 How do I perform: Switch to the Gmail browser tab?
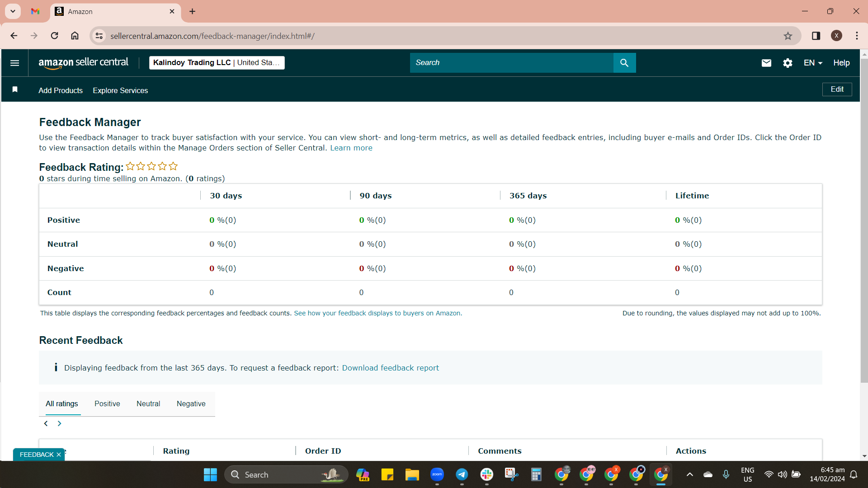(35, 11)
